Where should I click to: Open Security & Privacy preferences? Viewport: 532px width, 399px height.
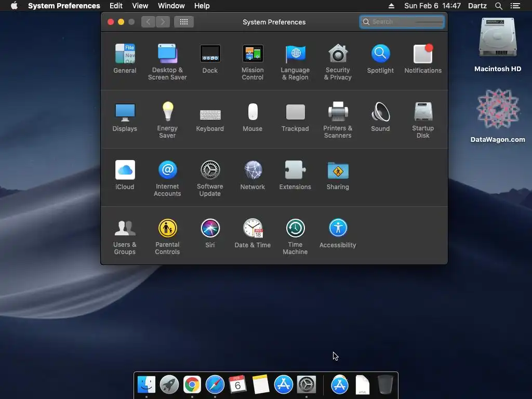(338, 62)
